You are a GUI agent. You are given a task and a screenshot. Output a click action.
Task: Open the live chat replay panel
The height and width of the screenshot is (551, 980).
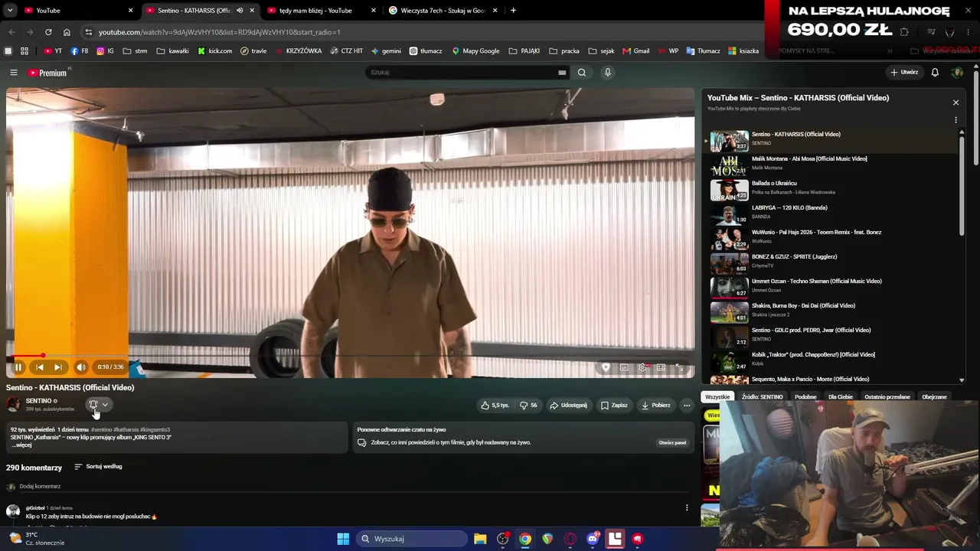[672, 442]
